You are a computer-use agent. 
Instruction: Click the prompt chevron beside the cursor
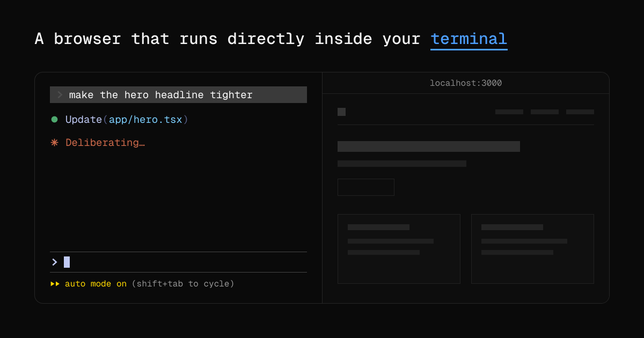click(x=54, y=262)
